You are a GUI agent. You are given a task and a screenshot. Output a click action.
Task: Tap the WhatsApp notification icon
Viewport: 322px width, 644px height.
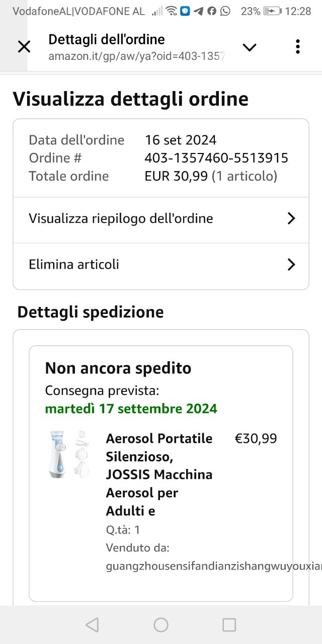tap(225, 11)
